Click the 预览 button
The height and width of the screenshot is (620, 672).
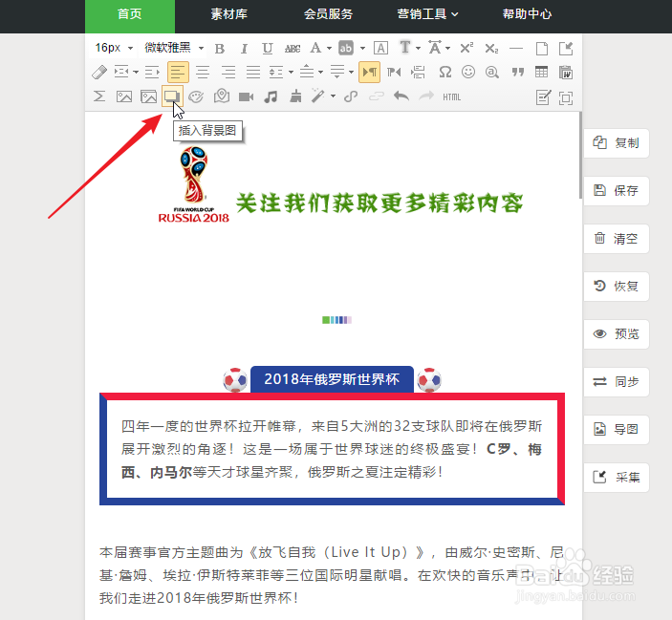pos(617,334)
